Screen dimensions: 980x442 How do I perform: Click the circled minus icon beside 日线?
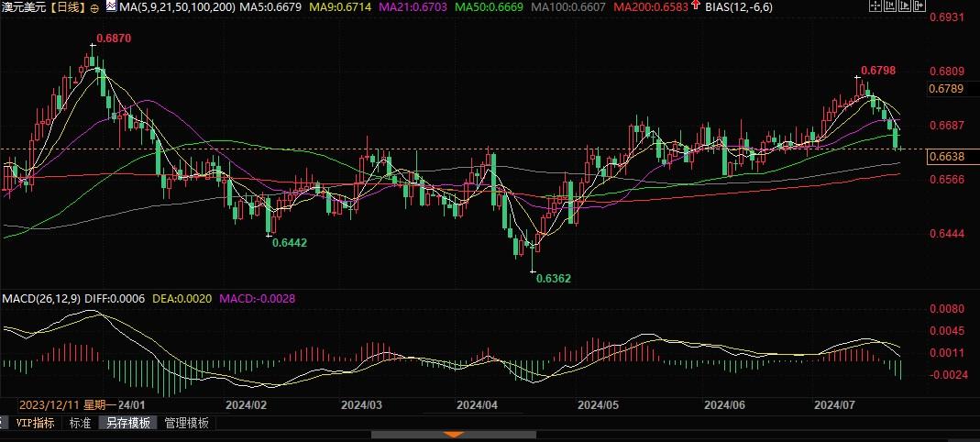[x=94, y=8]
